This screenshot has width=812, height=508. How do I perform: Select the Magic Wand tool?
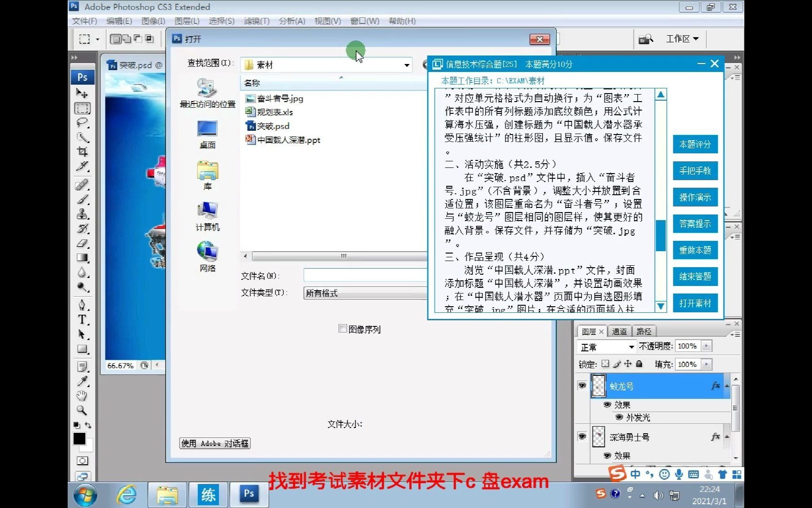(82, 137)
